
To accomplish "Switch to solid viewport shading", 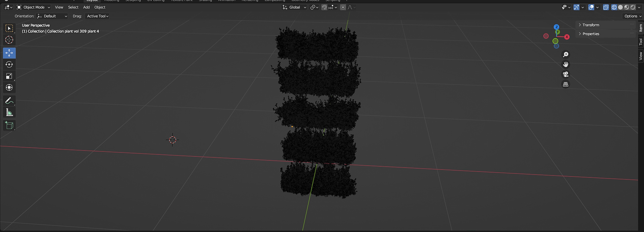I will pyautogui.click(x=620, y=7).
